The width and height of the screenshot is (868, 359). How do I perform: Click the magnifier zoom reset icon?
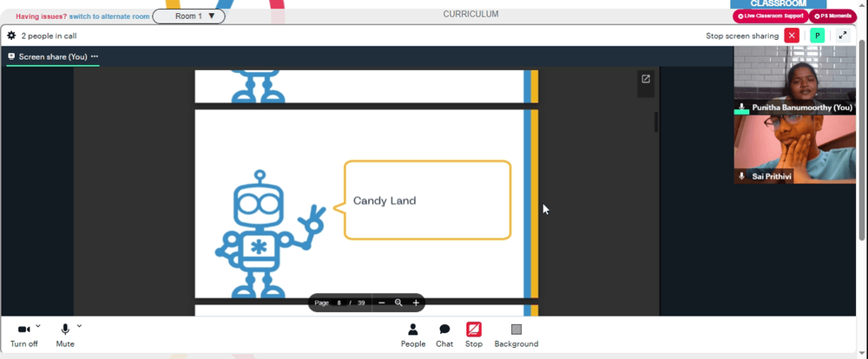(x=398, y=303)
